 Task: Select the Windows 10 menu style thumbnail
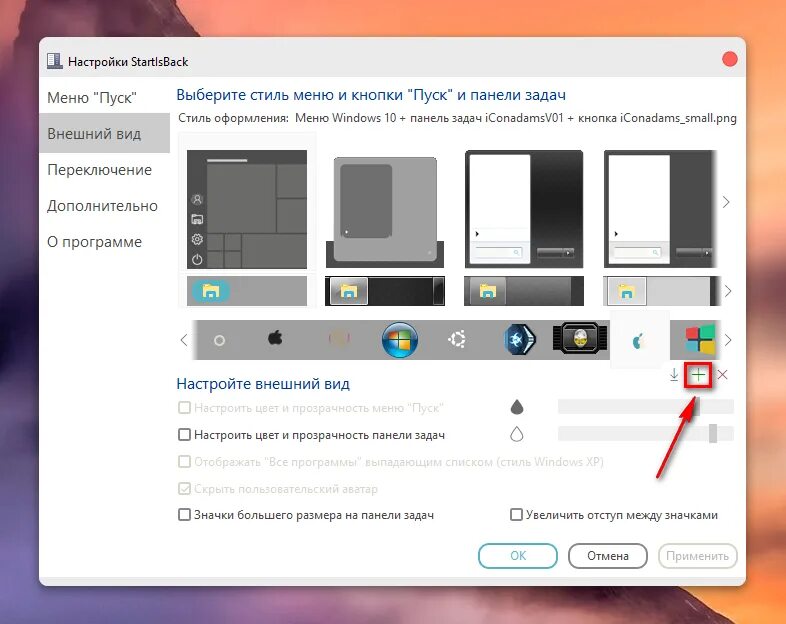coord(247,210)
